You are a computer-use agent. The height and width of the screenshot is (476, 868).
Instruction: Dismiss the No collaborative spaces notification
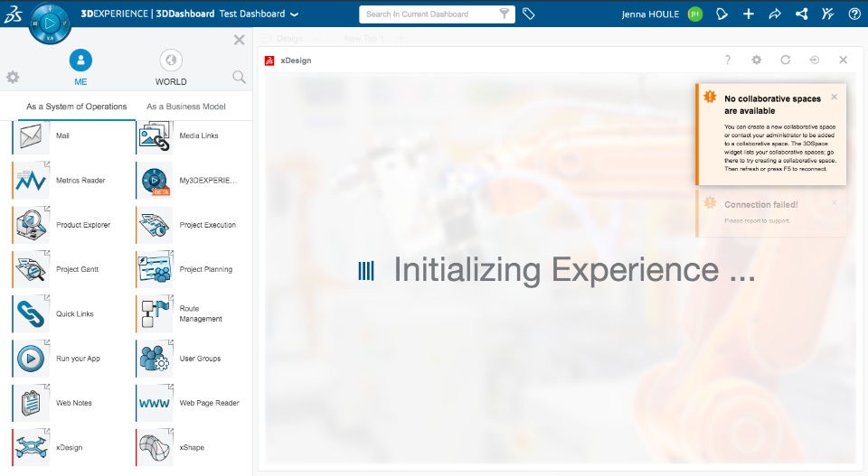[835, 98]
